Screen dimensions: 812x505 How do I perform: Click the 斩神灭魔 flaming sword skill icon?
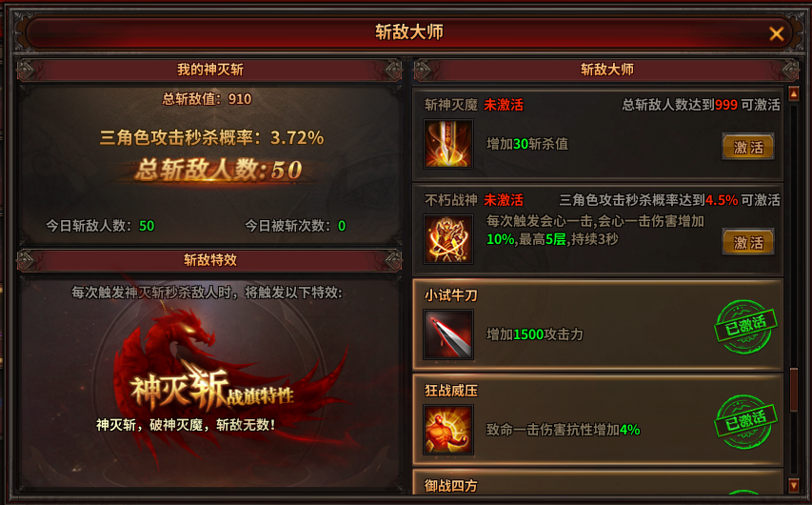[448, 144]
